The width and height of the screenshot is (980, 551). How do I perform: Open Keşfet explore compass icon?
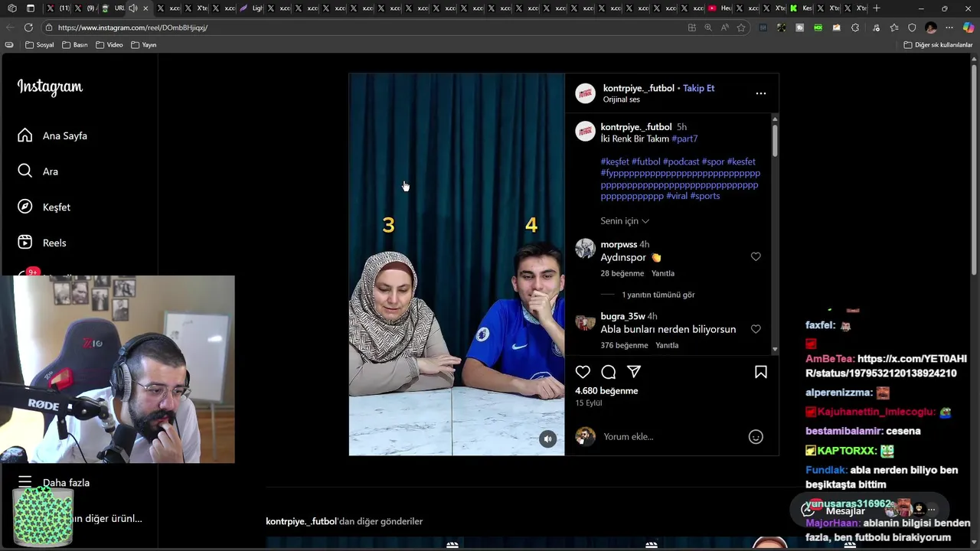click(25, 207)
